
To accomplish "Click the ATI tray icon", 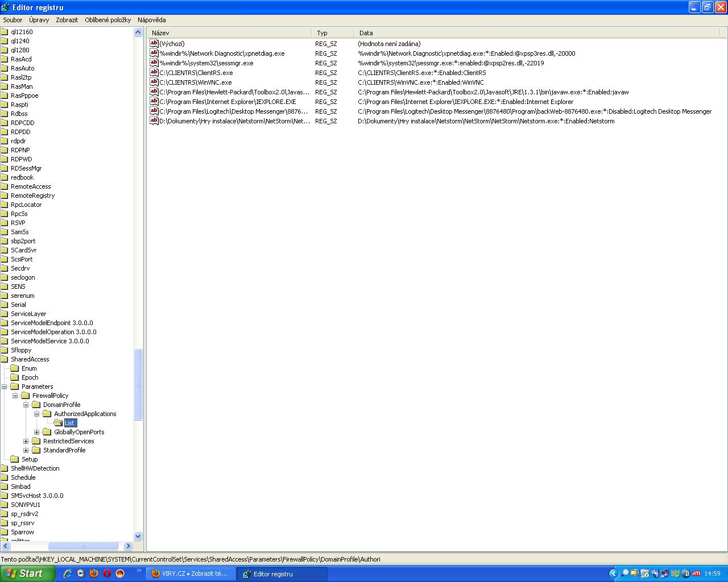I will [696, 573].
